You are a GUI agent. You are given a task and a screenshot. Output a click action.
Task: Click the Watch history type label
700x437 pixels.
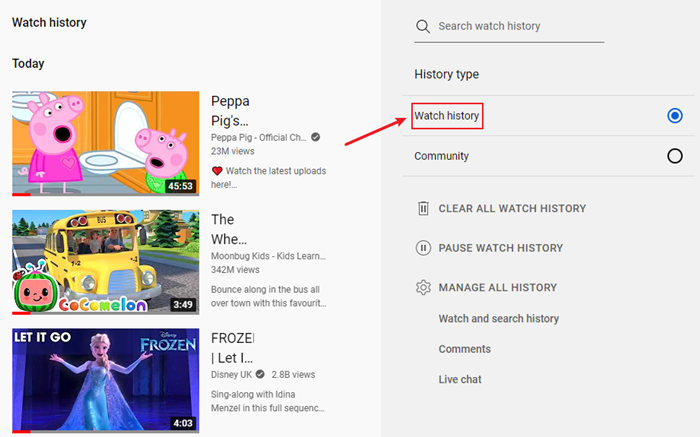point(447,117)
